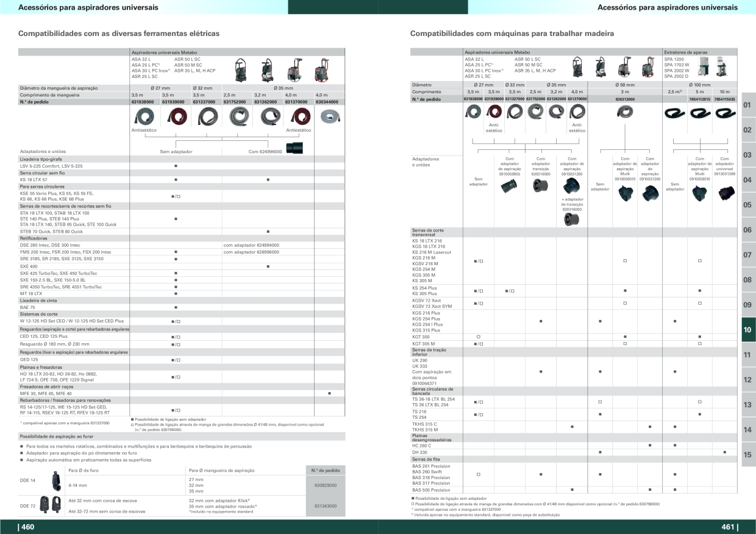
Task: Open section tab 14
Action: (x=747, y=430)
